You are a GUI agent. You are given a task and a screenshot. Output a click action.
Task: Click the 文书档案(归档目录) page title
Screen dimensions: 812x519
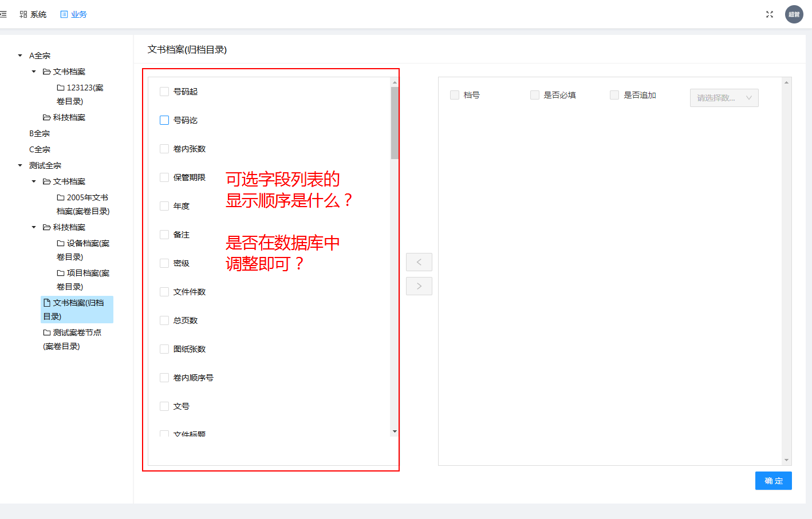(187, 50)
